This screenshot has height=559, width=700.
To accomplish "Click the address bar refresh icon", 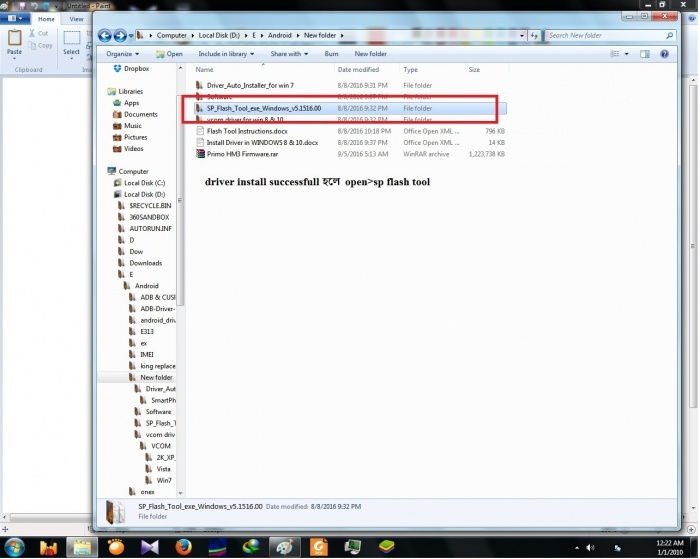I will (534, 35).
